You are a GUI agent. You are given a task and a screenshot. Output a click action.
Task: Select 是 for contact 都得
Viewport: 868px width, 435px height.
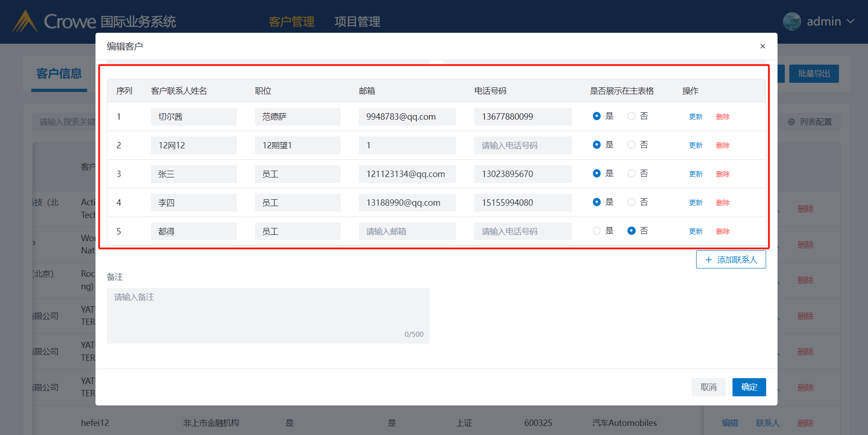tap(597, 231)
